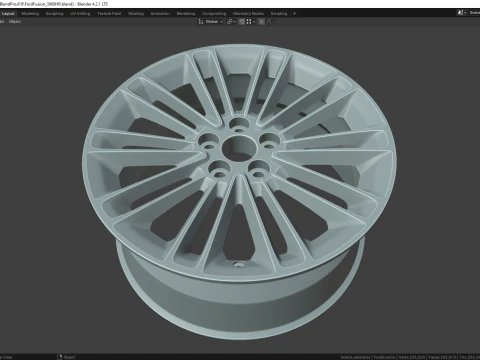
Task: Open the transform pivot point dropdown
Action: click(231, 22)
